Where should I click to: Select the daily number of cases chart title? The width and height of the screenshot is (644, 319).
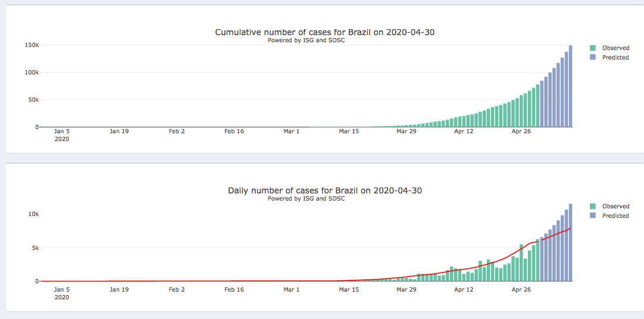[325, 190]
